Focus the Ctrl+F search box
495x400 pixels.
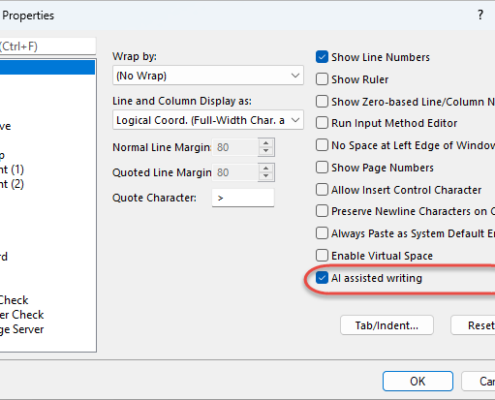pyautogui.click(x=48, y=46)
